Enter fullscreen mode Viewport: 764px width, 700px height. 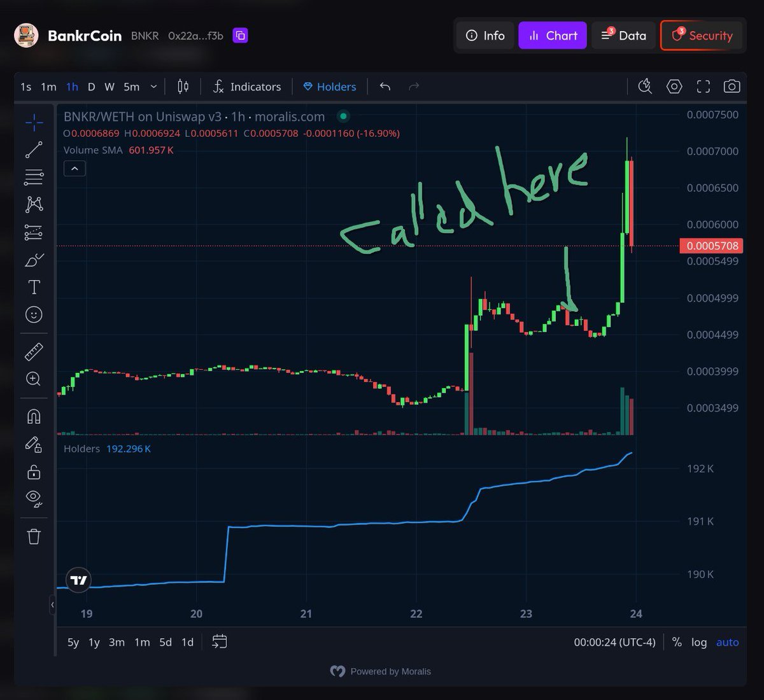703,87
